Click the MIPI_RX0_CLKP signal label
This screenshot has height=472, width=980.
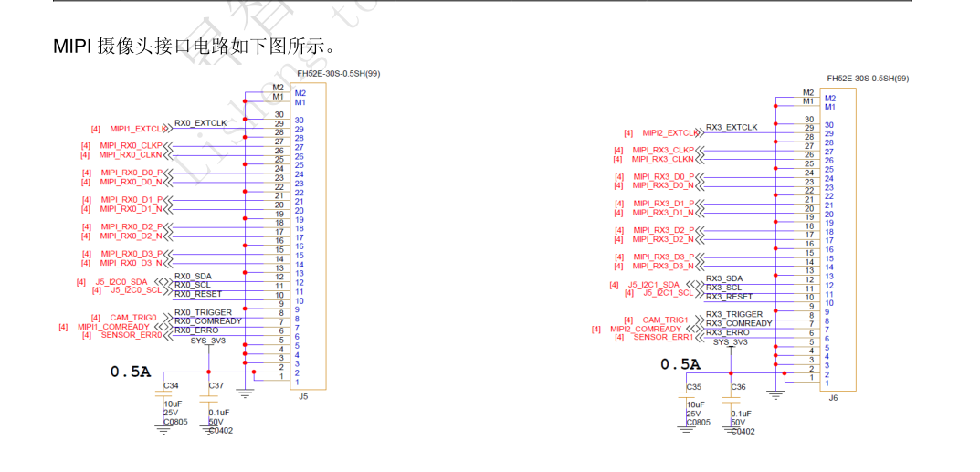tap(131, 146)
